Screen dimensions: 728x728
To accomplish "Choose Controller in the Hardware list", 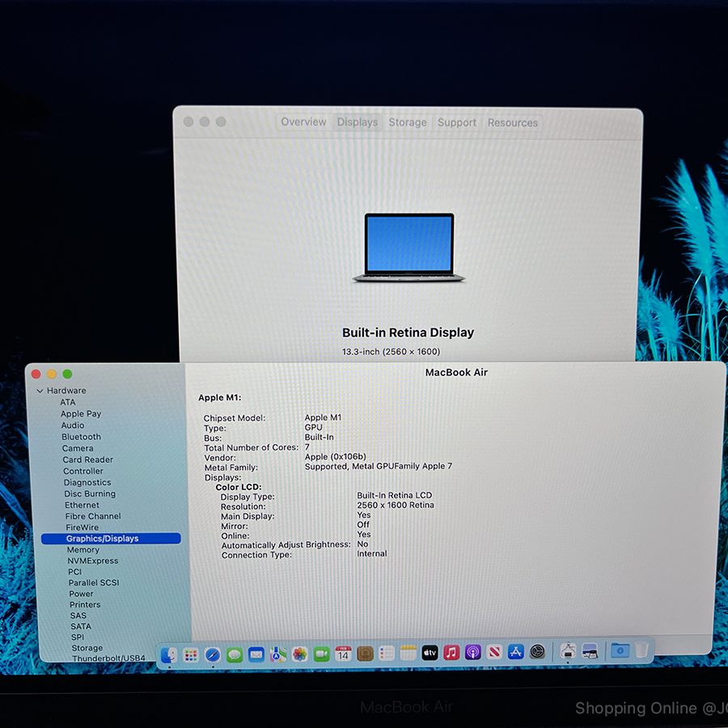I will click(83, 471).
